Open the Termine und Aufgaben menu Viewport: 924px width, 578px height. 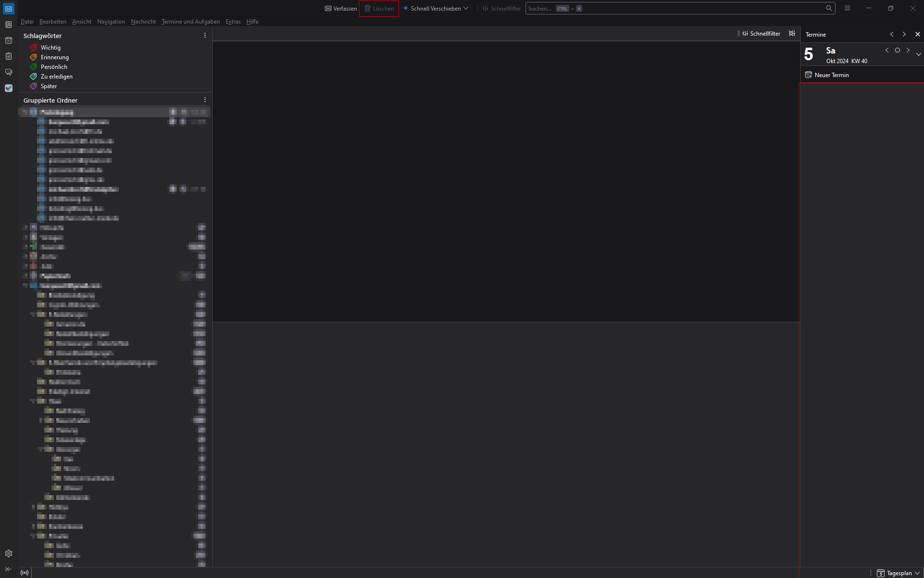191,22
